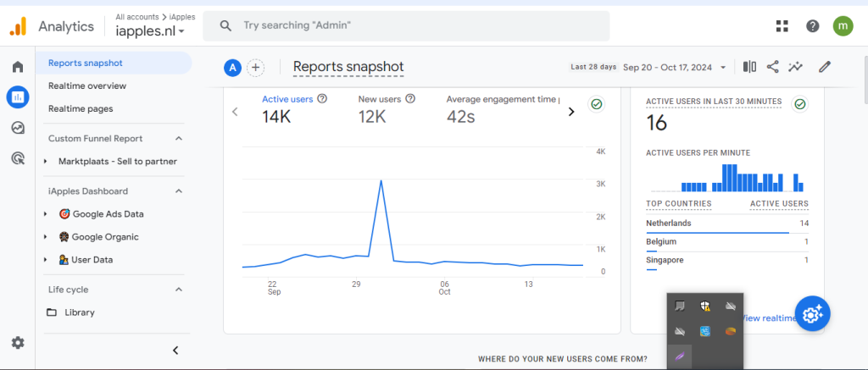Viewport: 868px width, 370px height.
Task: Click the search box to search Analytics
Action: point(407,26)
